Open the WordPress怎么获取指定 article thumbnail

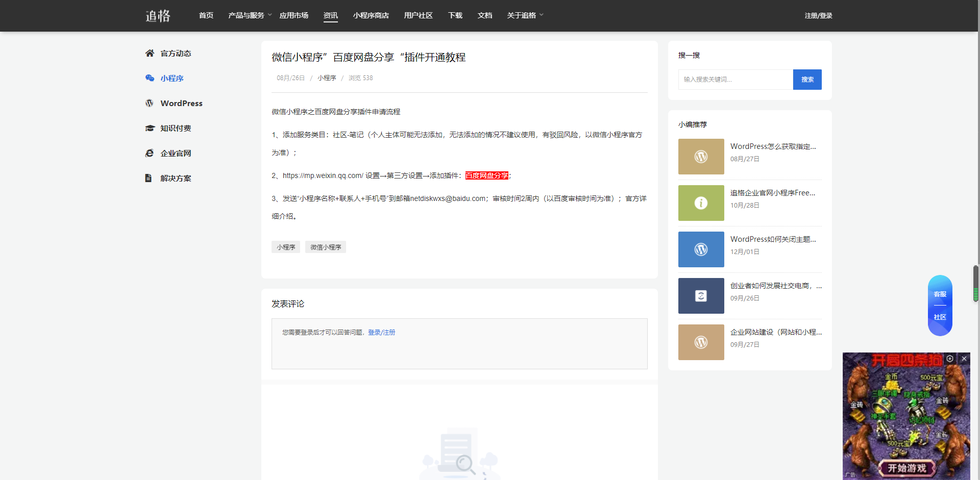(701, 157)
